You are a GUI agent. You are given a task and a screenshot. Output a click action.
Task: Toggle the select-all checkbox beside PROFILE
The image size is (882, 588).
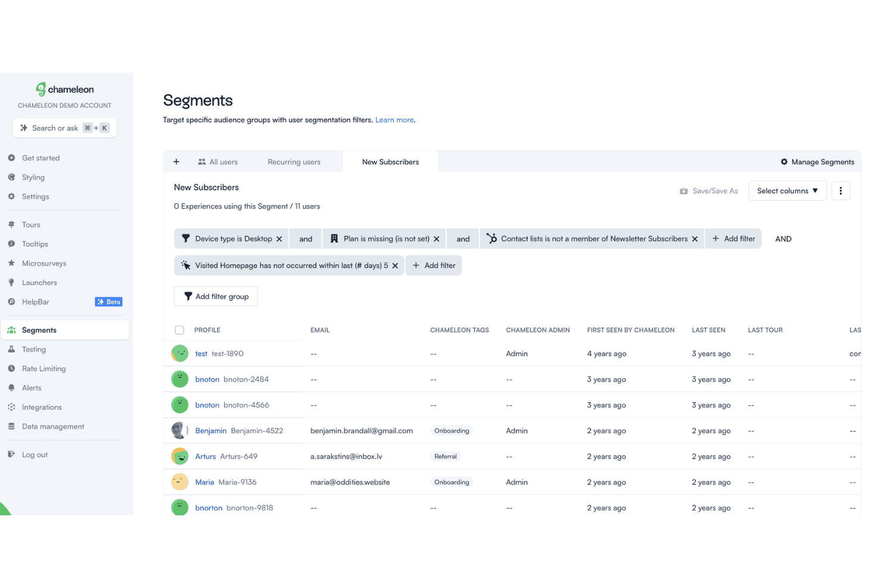point(179,330)
